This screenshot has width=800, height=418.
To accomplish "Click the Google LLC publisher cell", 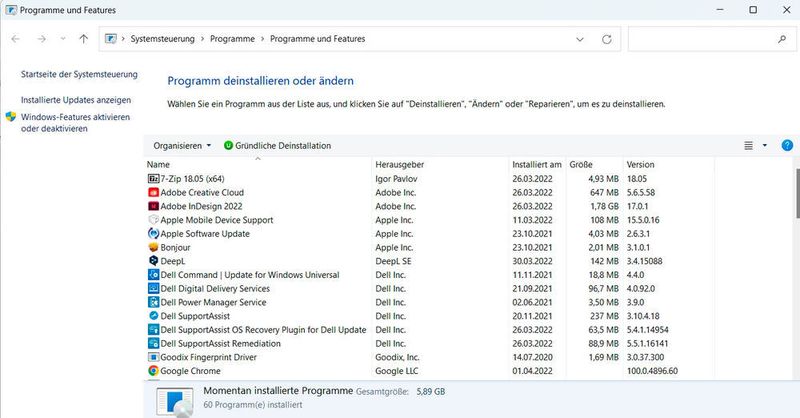I will [x=396, y=371].
